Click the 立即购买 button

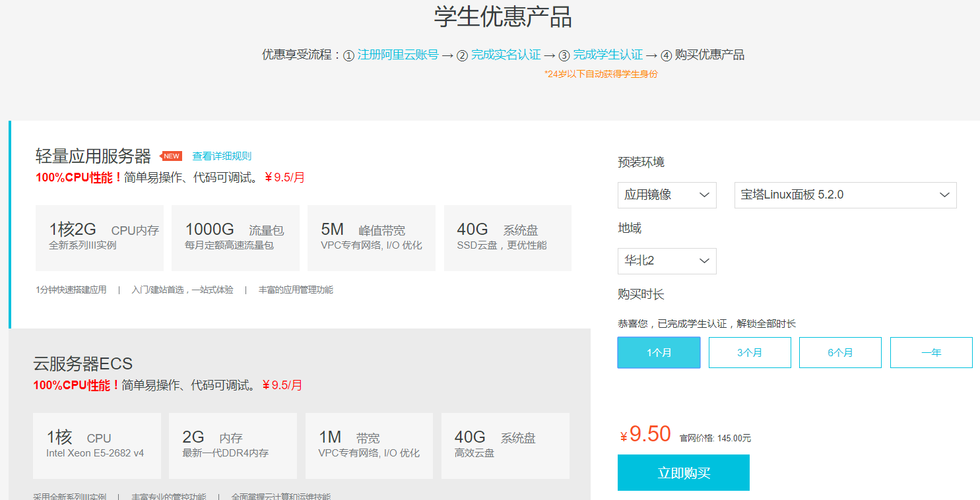(684, 473)
